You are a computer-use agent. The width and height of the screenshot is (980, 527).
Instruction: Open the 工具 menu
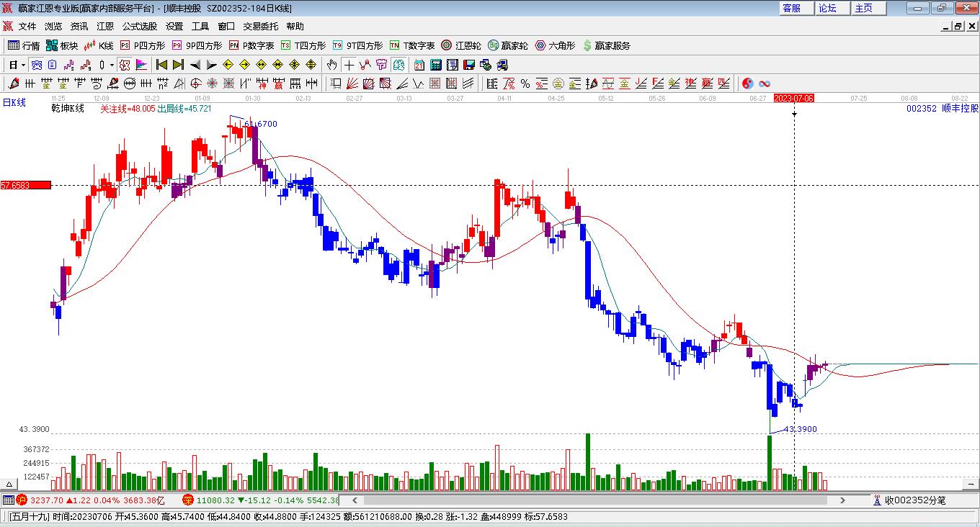pyautogui.click(x=200, y=27)
